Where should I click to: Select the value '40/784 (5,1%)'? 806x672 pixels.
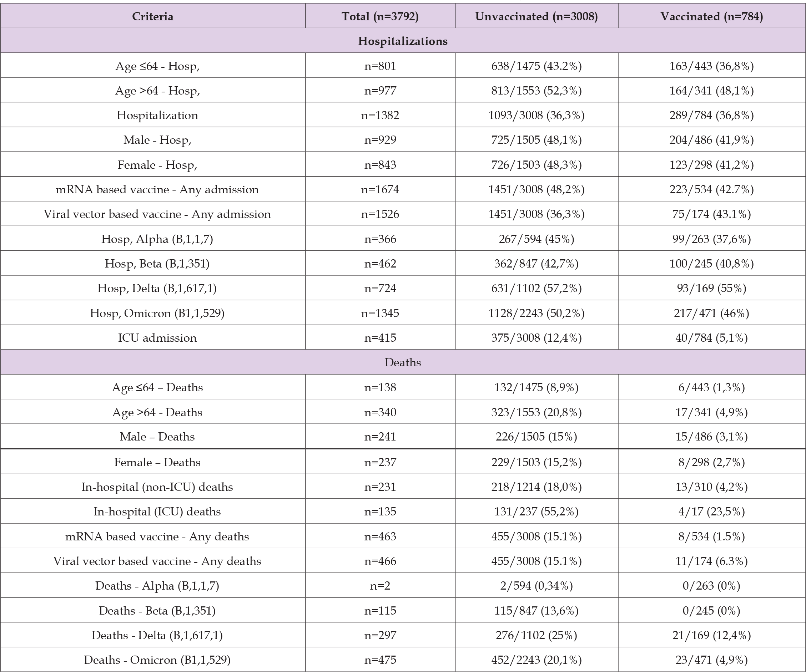(711, 337)
